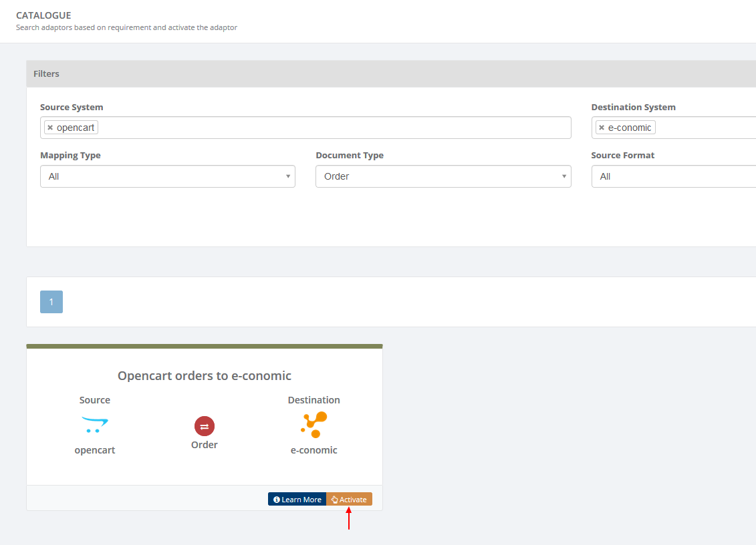
Task: Click the opencart label under Source
Action: pos(95,450)
